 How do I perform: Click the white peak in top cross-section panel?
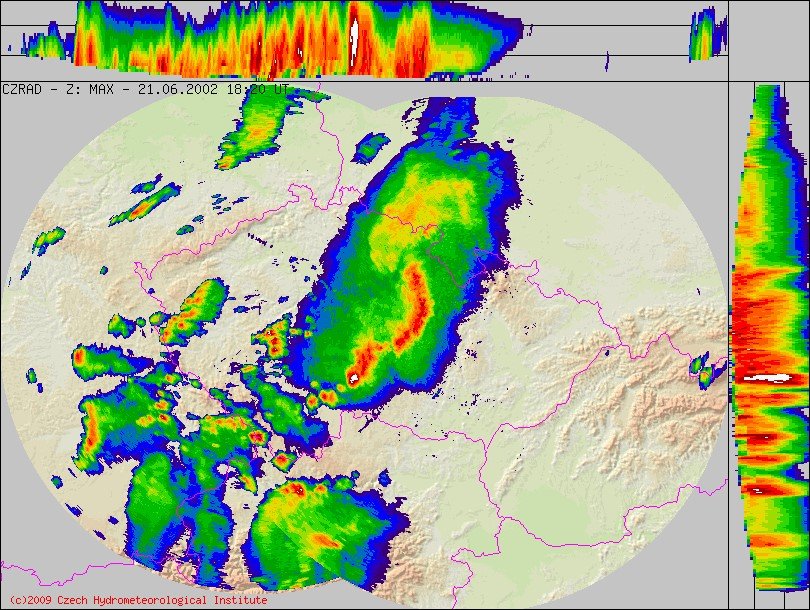[355, 31]
